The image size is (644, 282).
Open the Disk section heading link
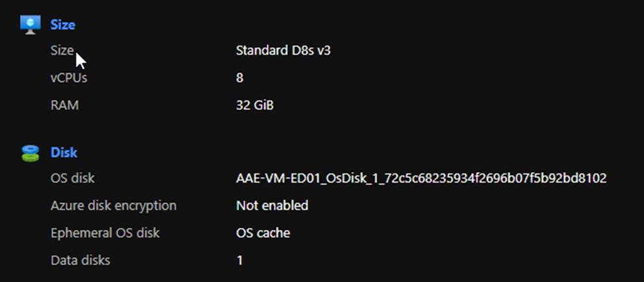pos(64,153)
